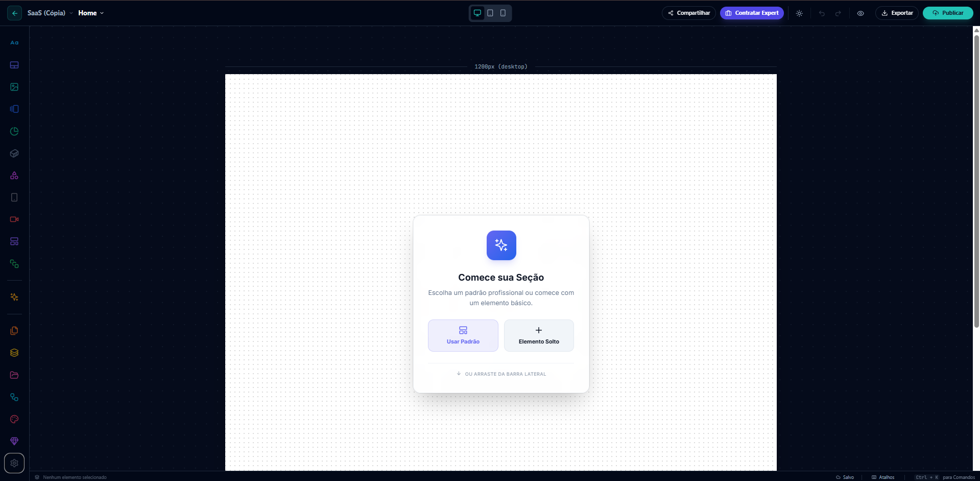Click the Compartilhar button
The image size is (980, 481).
689,13
